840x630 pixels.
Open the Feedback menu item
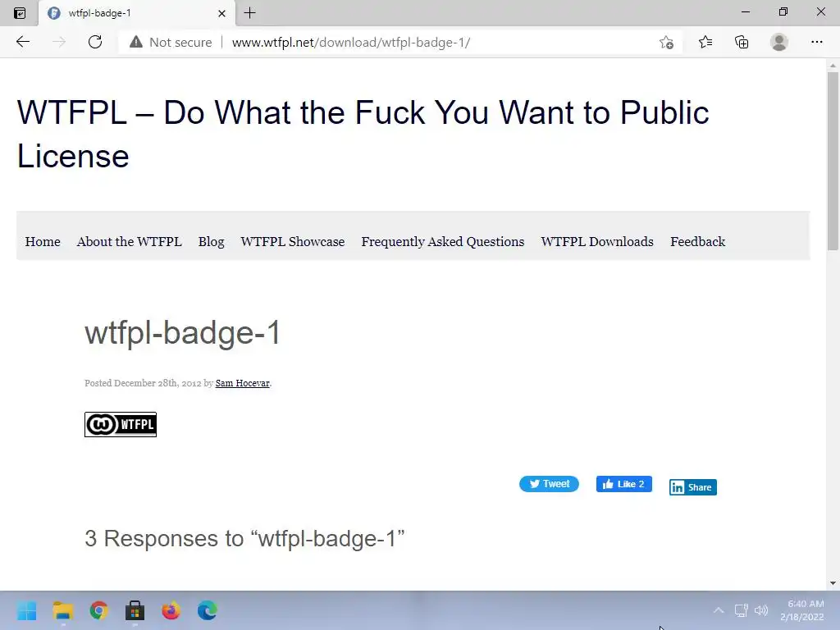(697, 242)
